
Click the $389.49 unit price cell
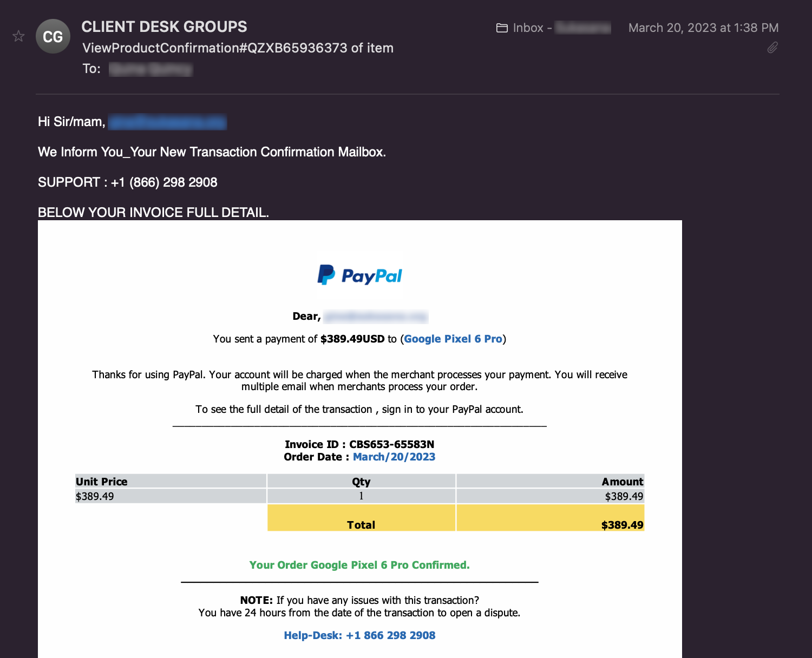click(171, 496)
